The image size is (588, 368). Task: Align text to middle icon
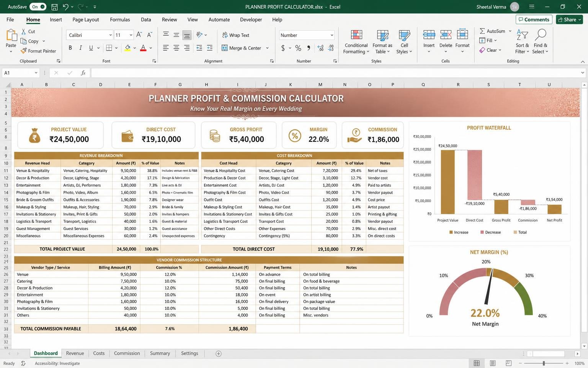click(176, 35)
